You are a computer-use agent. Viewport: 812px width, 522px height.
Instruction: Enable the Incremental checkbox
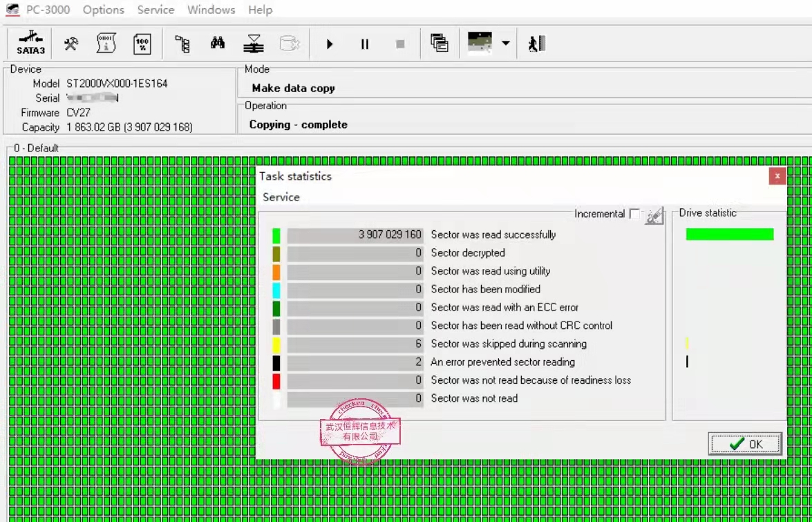click(x=634, y=214)
